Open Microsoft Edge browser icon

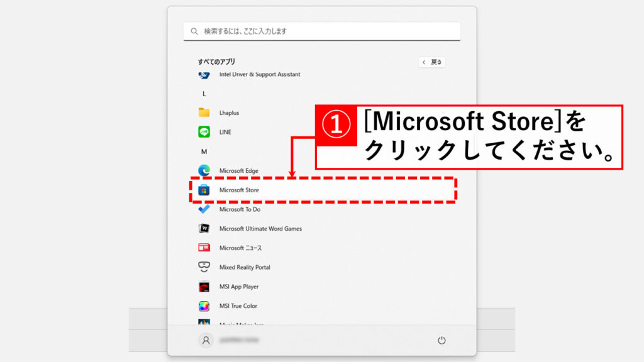click(x=204, y=171)
